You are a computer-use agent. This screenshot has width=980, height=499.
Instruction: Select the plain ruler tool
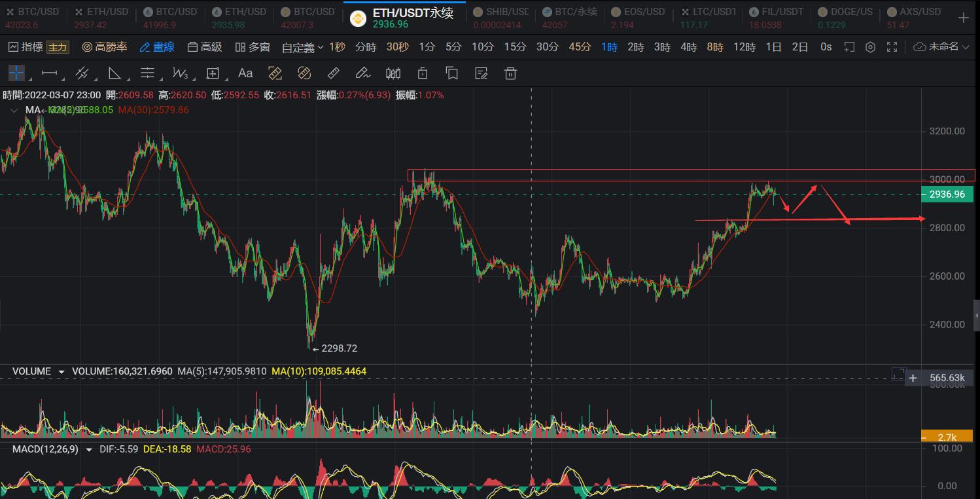tap(333, 73)
